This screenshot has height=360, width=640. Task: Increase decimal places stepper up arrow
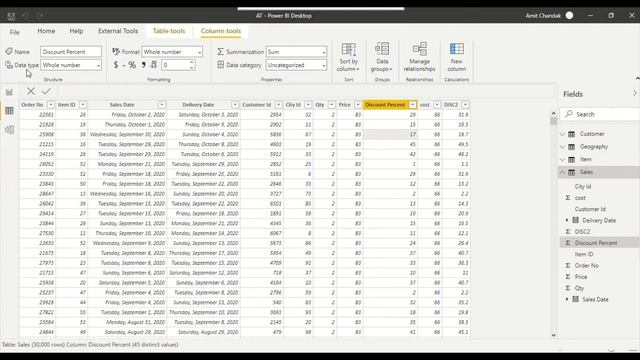[x=191, y=62]
